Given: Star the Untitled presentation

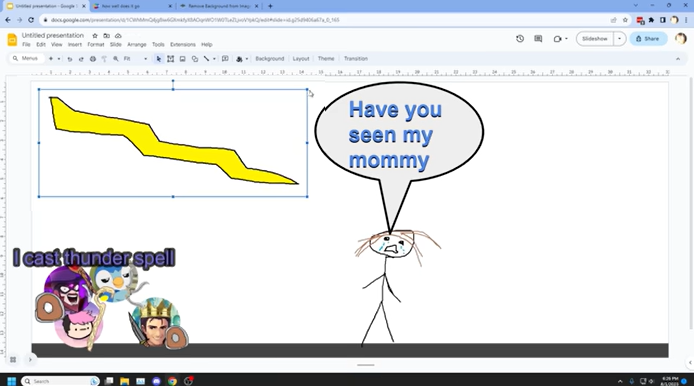Looking at the screenshot, I should click(95, 35).
